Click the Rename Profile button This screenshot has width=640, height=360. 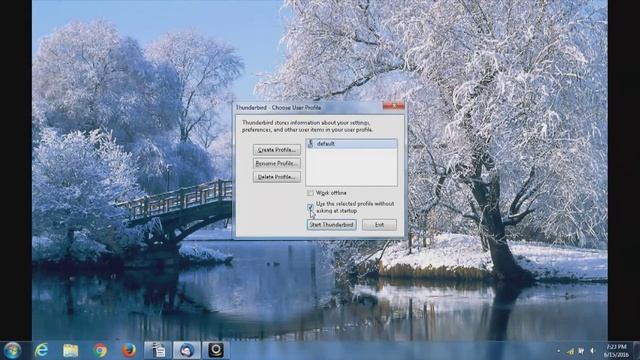click(276, 163)
